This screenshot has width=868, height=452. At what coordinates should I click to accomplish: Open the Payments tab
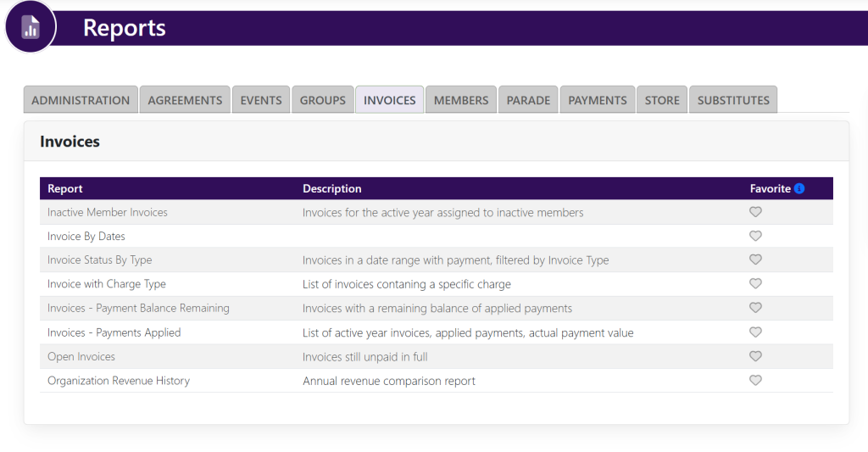(598, 100)
